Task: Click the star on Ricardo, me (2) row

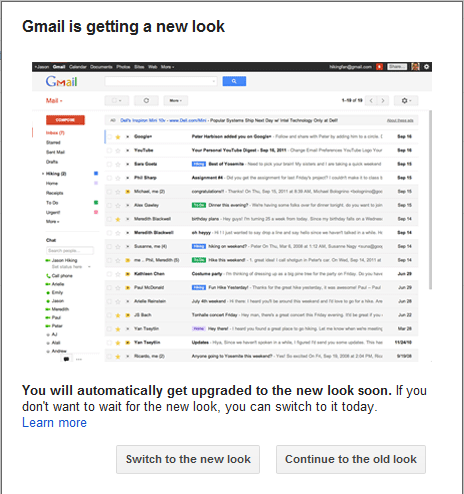Action: click(118, 356)
